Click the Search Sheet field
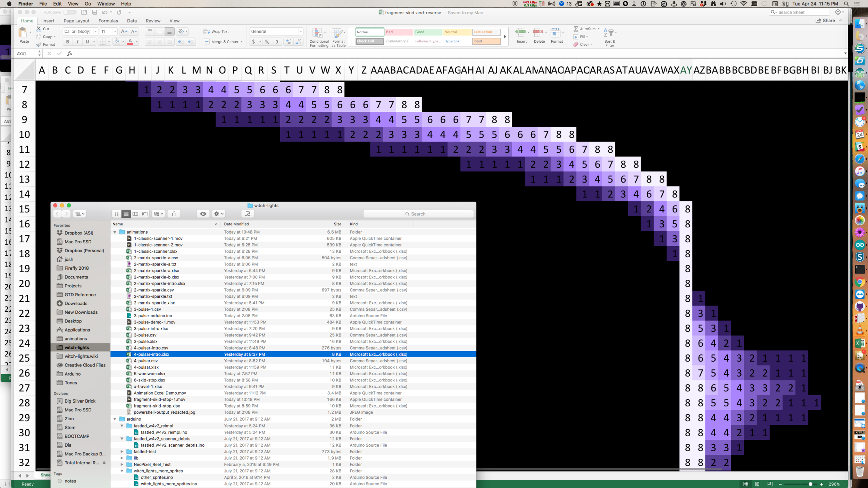868x488 pixels. (x=800, y=12)
